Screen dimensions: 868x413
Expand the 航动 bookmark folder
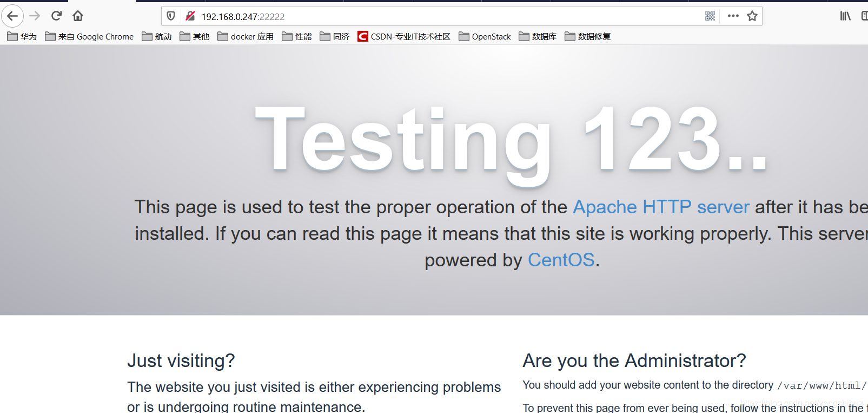157,36
